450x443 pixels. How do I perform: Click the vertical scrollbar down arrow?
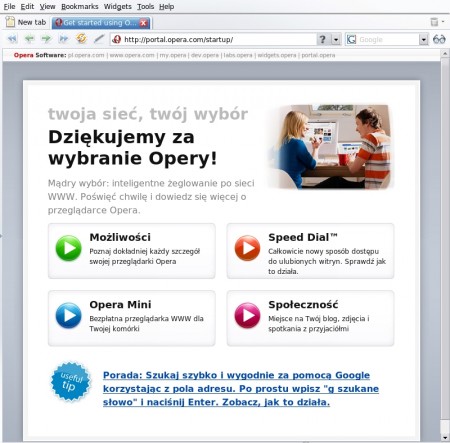(x=445, y=437)
